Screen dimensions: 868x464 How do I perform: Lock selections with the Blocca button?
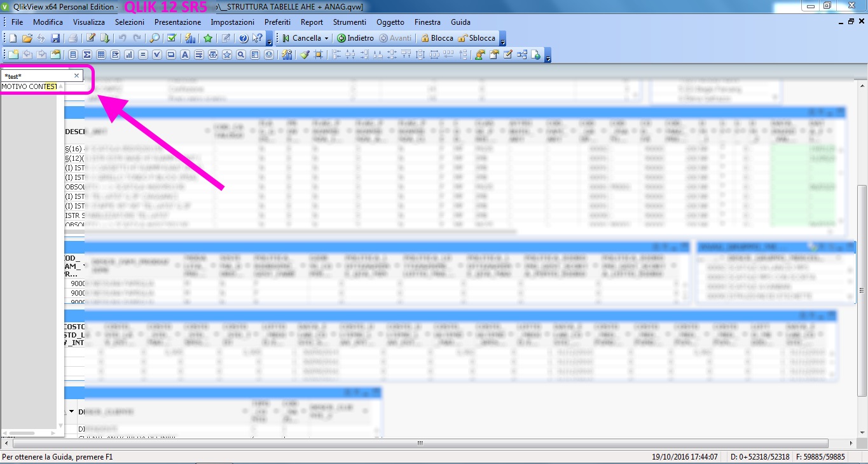437,38
